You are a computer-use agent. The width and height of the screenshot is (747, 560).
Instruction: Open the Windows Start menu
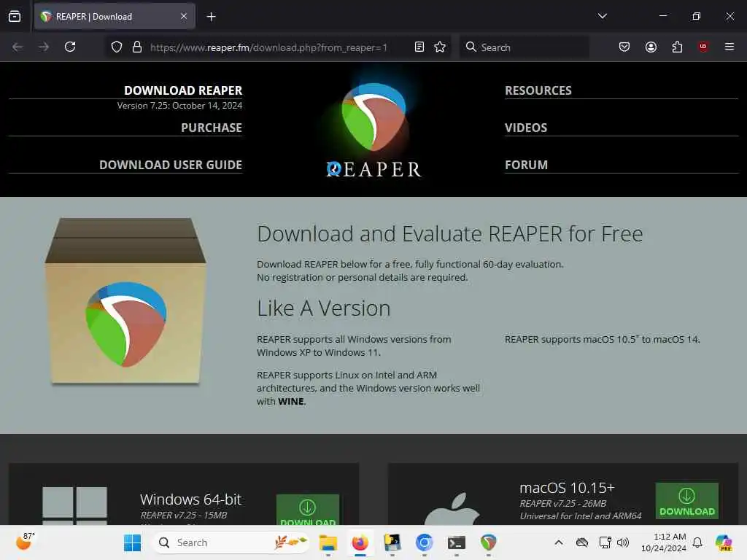point(133,542)
